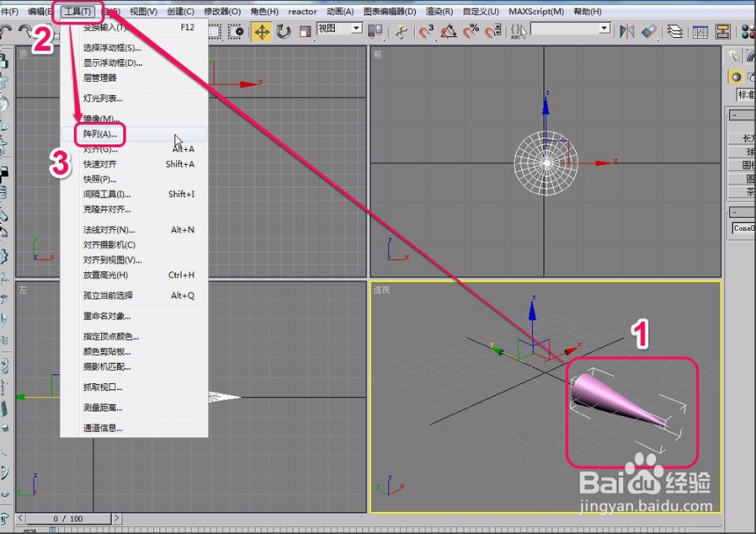Click the Cone0 object name field
This screenshot has height=534, width=756.
pyautogui.click(x=744, y=228)
